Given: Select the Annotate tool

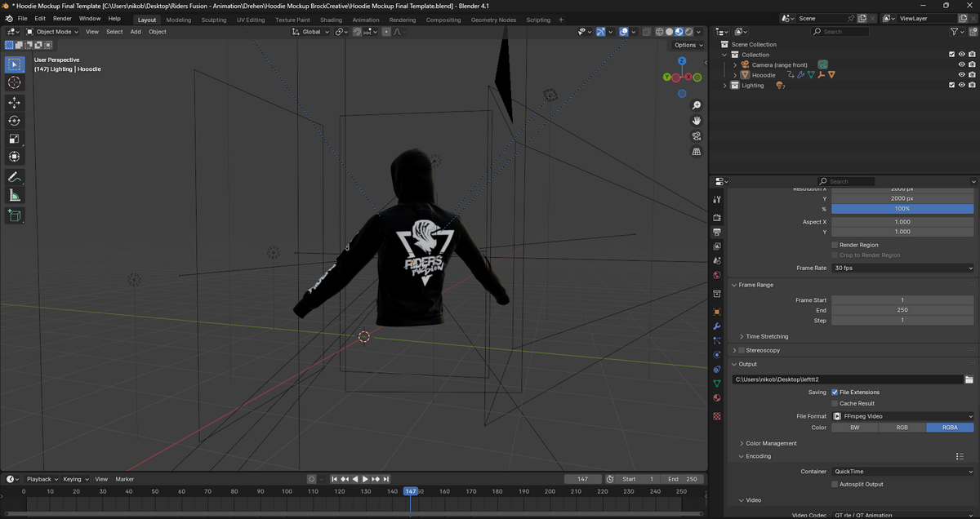Looking at the screenshot, I should 15,177.
